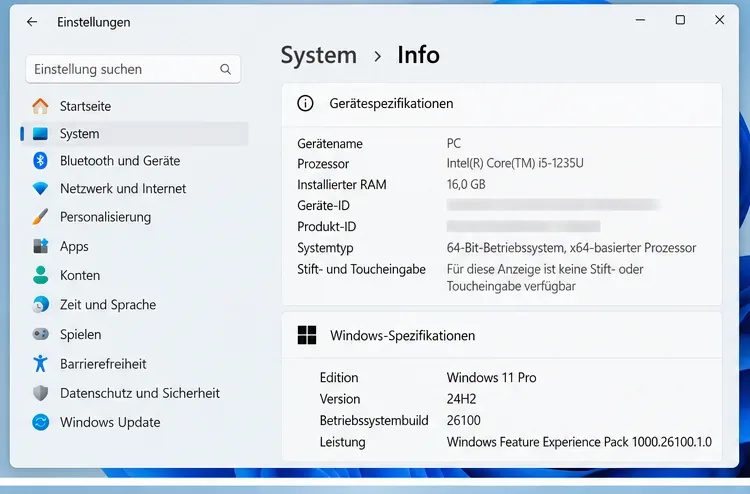Screen dimensions: 750x494
Task: Click the info icon beside Gerätespezifikationen
Action: [x=305, y=103]
